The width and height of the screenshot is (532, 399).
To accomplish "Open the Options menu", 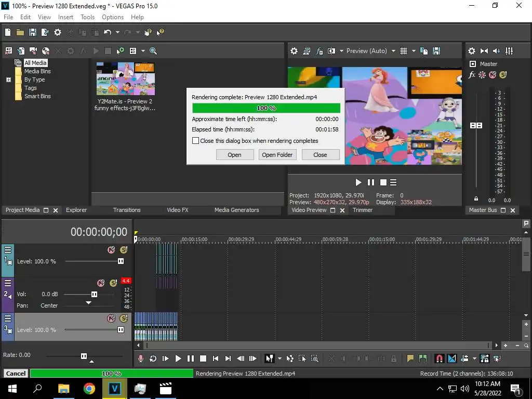I will (113, 17).
